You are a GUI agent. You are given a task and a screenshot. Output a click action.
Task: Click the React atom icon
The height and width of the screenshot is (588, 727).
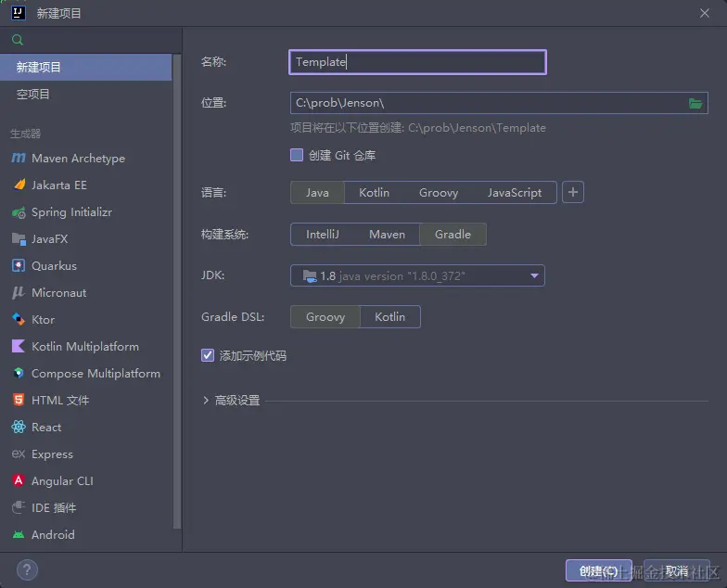pyautogui.click(x=19, y=427)
